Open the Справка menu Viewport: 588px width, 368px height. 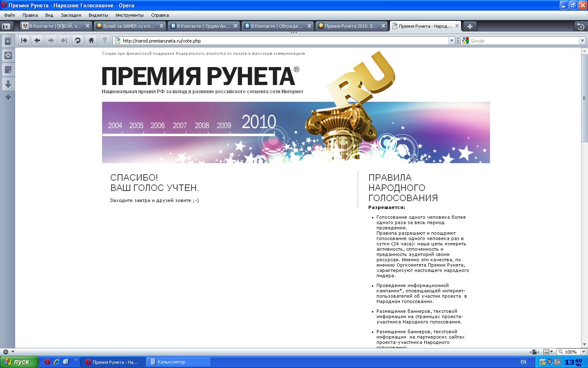click(160, 15)
